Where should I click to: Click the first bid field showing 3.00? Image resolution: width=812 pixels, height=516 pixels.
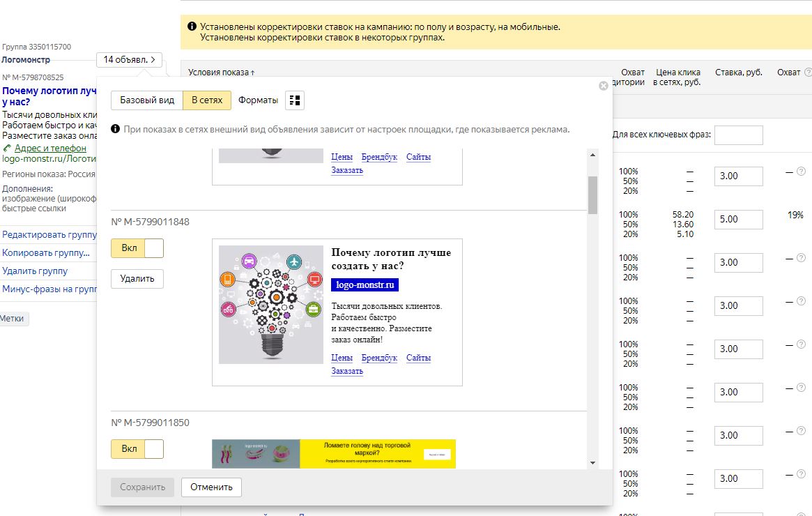[x=738, y=176]
